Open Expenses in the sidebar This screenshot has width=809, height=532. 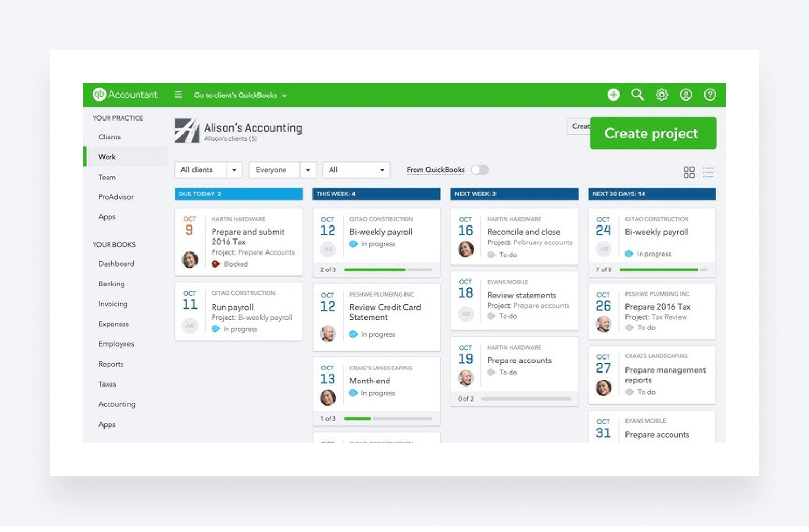113,324
